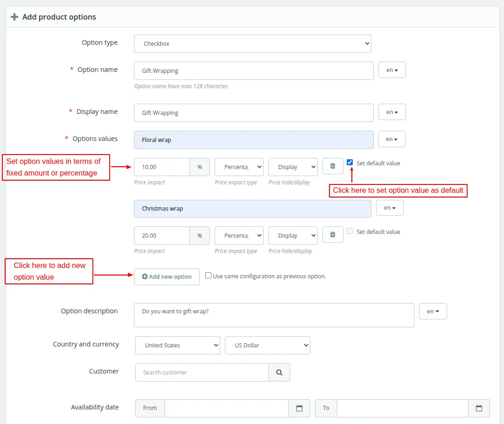504x424 pixels.
Task: Click the percent symbol beside the 10.00 price impact
Action: [x=200, y=167]
